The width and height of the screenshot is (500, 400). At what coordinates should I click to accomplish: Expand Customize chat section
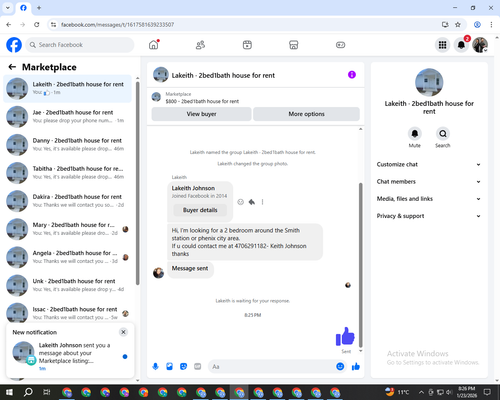pos(429,164)
